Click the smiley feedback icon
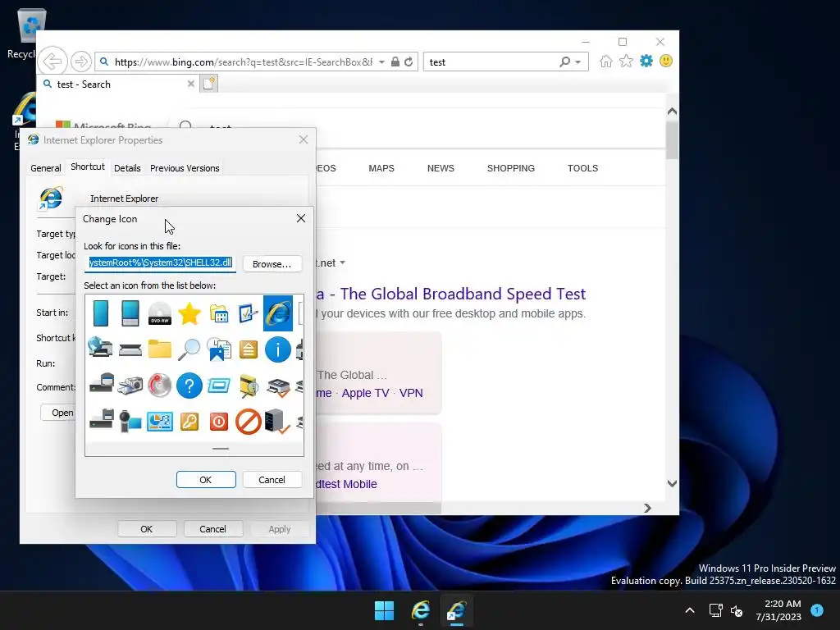The height and width of the screenshot is (630, 840). 666,61
